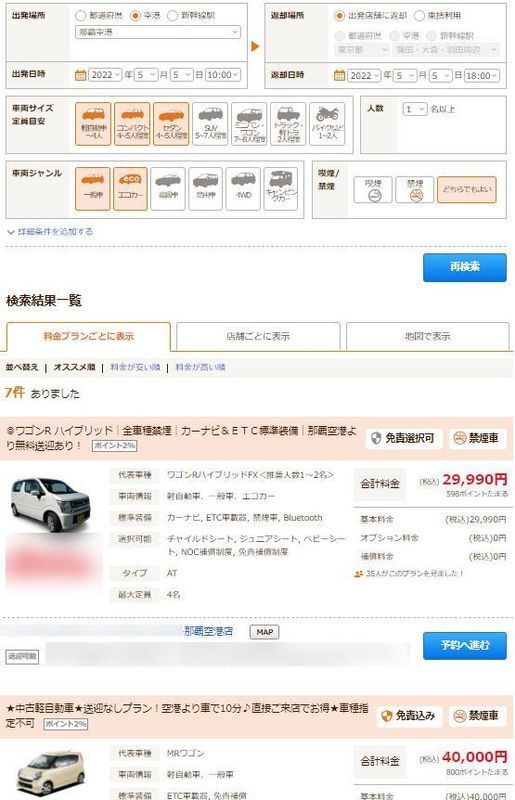Click the 予約へ進む button
The width and height of the screenshot is (515, 800).
464,645
